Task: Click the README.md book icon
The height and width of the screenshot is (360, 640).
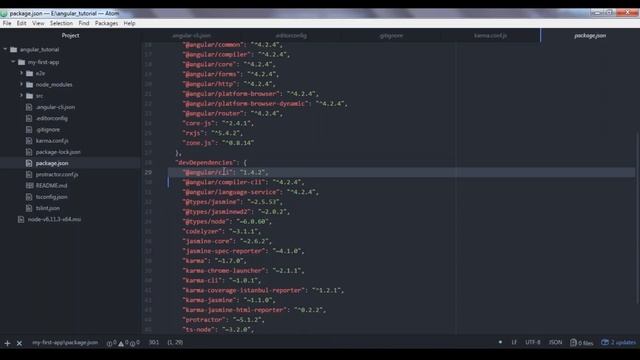Action: point(29,185)
